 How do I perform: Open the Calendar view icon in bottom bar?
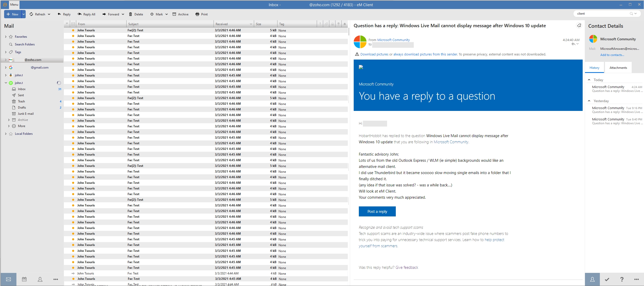[24, 279]
